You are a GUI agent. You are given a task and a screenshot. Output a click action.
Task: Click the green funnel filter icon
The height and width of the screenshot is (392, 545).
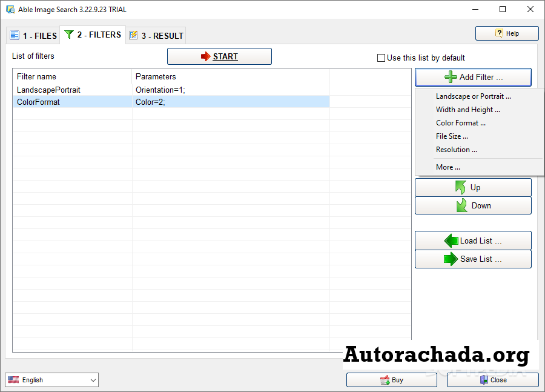[69, 35]
